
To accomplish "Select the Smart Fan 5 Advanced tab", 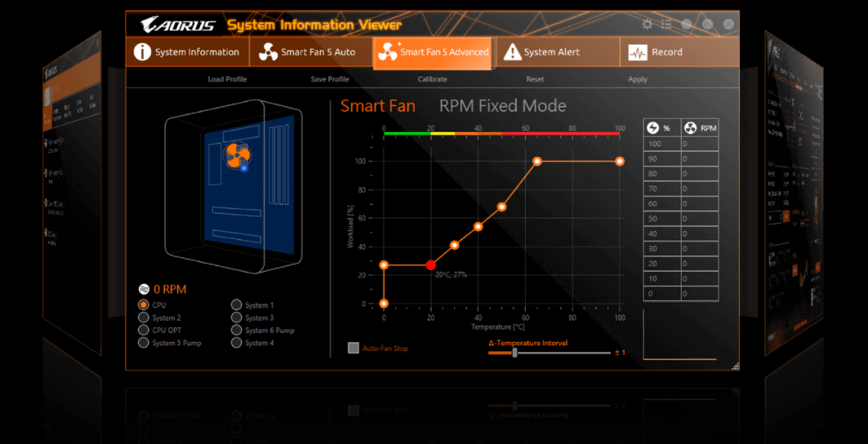I will tap(432, 52).
